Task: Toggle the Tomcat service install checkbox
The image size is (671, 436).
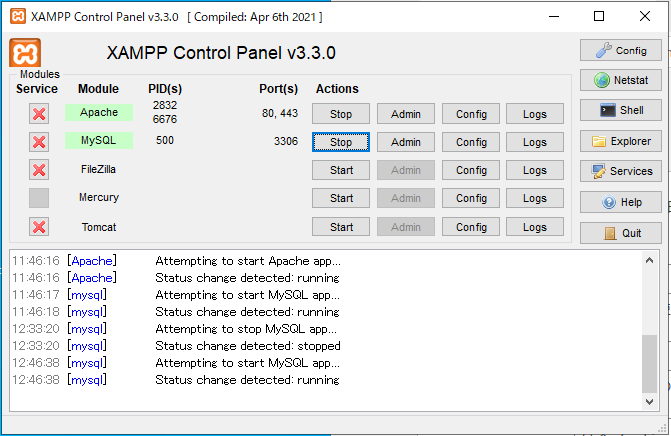Action: (x=39, y=227)
